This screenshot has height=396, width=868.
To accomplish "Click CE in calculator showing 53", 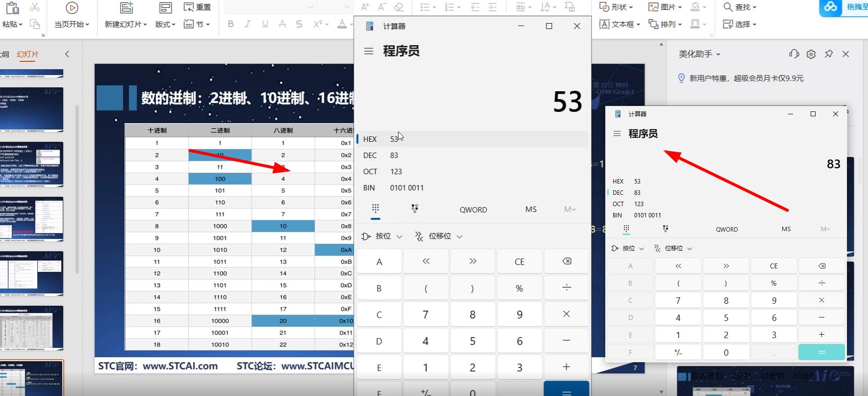I will [520, 262].
